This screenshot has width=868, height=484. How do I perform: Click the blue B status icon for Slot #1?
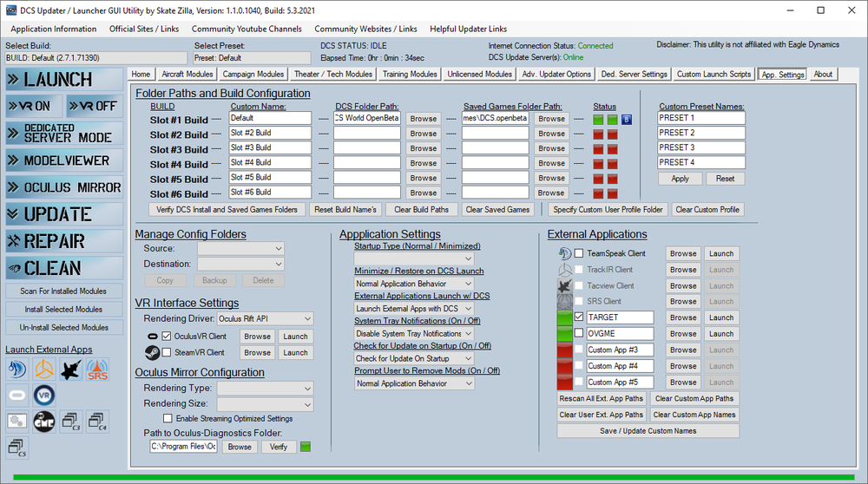(626, 120)
